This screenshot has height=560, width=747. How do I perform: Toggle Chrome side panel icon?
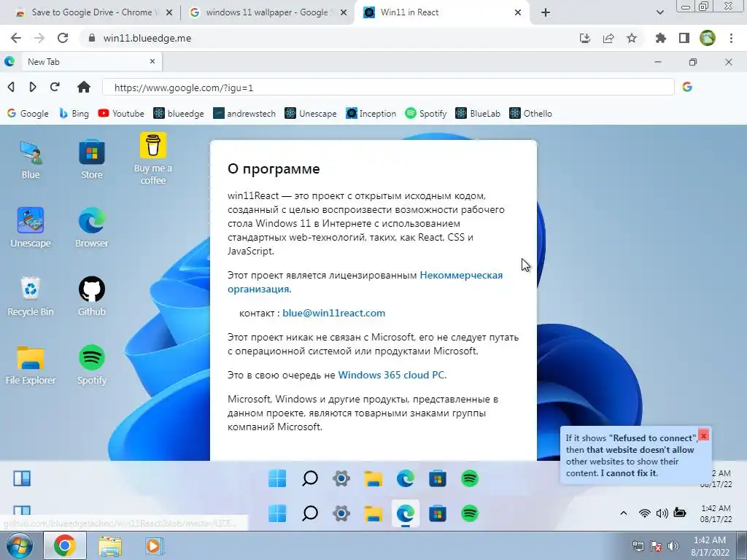coord(684,38)
